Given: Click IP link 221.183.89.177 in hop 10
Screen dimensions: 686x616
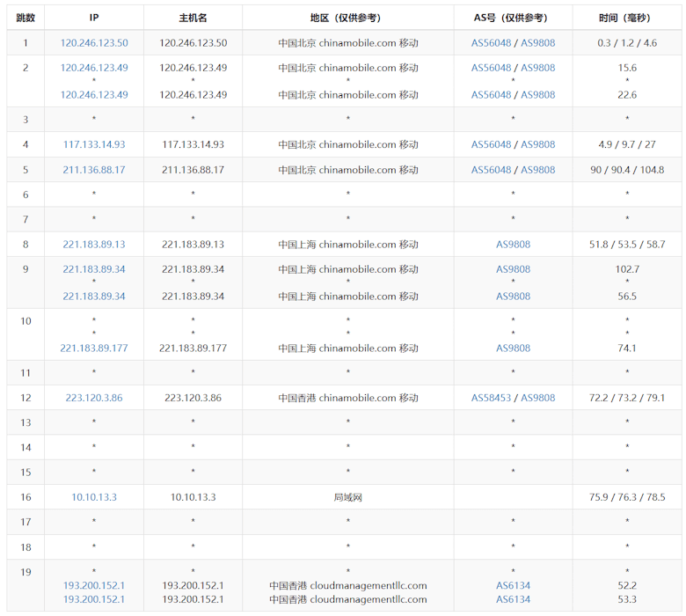Looking at the screenshot, I should pyautogui.click(x=94, y=348).
